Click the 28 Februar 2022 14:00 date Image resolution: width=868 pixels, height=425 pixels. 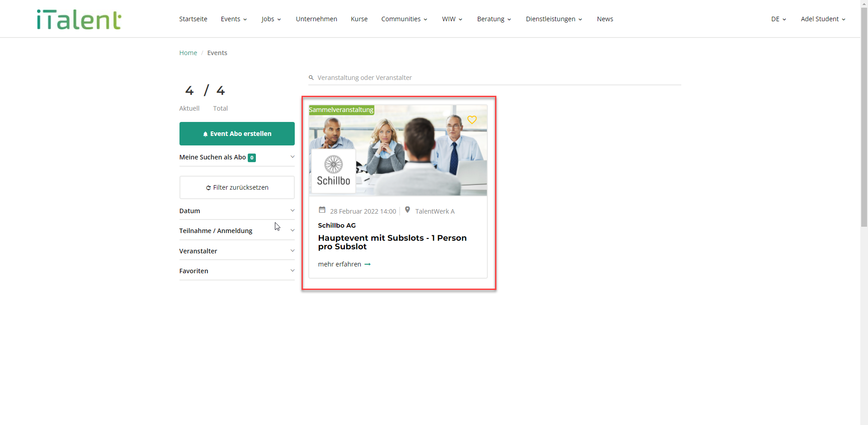point(363,211)
